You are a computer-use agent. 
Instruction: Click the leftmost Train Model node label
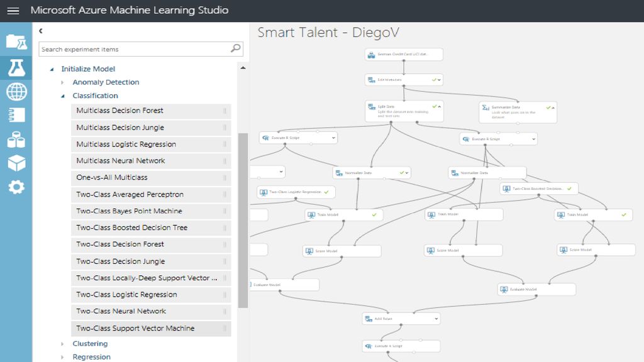coord(328,215)
